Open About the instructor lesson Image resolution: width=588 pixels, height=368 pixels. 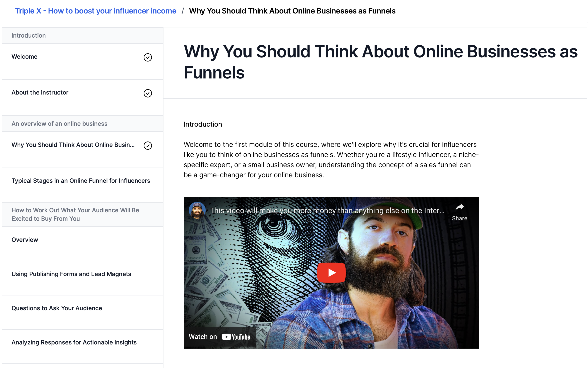(40, 92)
